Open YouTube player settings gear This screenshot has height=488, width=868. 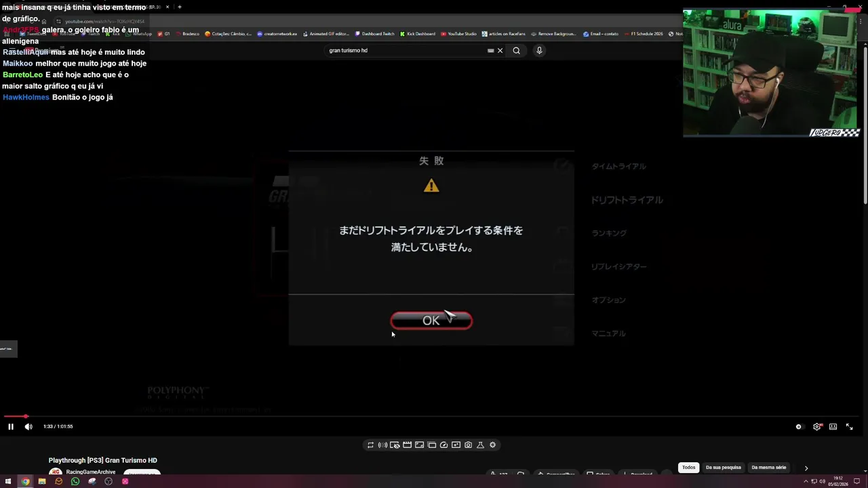click(816, 426)
